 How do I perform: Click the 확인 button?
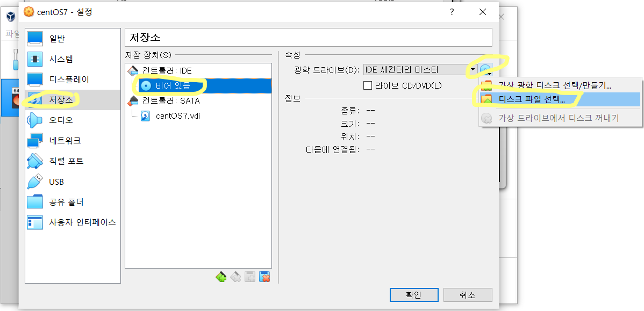pyautogui.click(x=413, y=295)
